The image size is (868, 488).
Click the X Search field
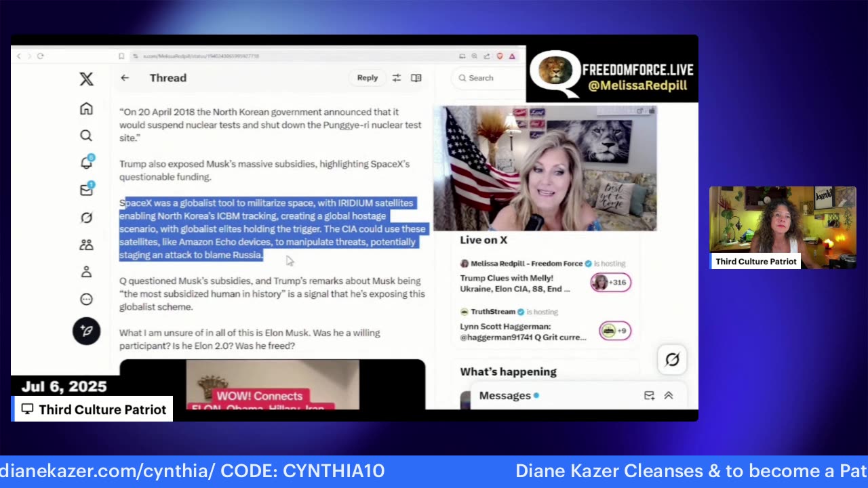pos(488,78)
